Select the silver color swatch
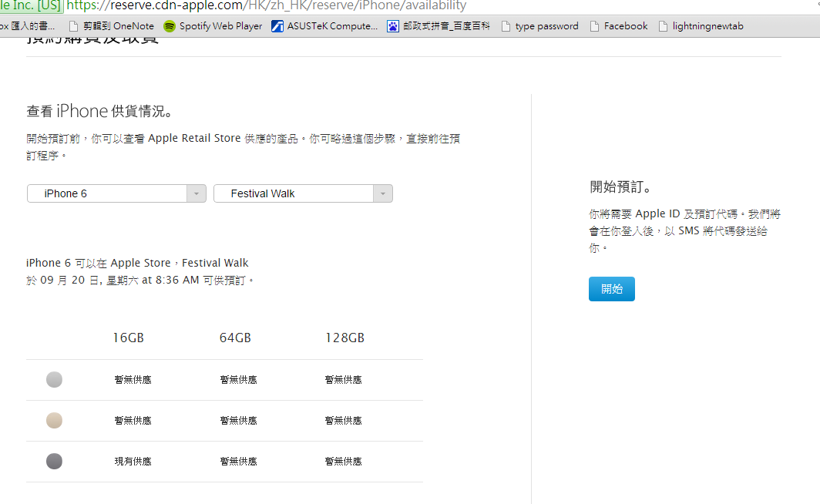This screenshot has height=504, width=820. [x=54, y=379]
